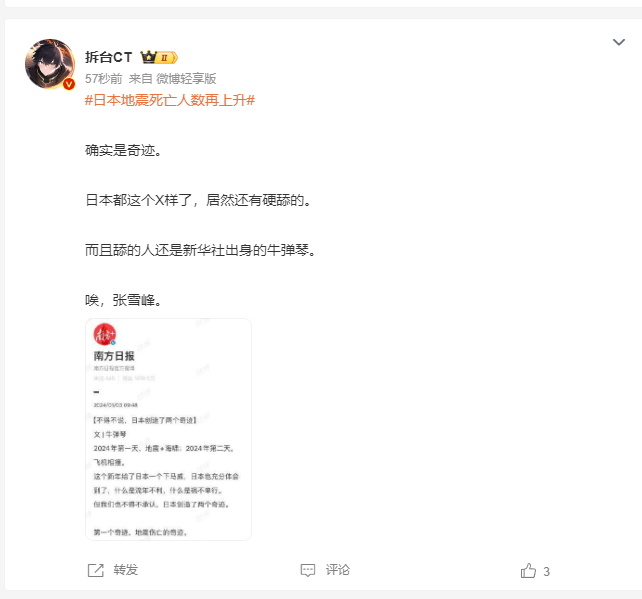
Task: Open the 拆台CT profile avatar
Action: (50, 63)
